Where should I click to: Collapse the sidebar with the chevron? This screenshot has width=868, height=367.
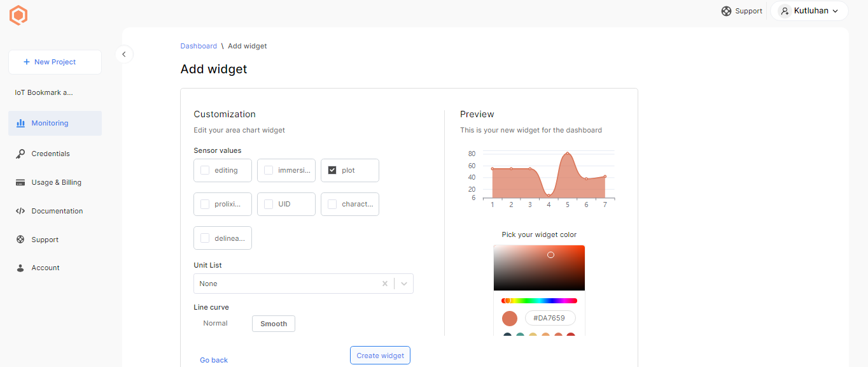click(124, 54)
